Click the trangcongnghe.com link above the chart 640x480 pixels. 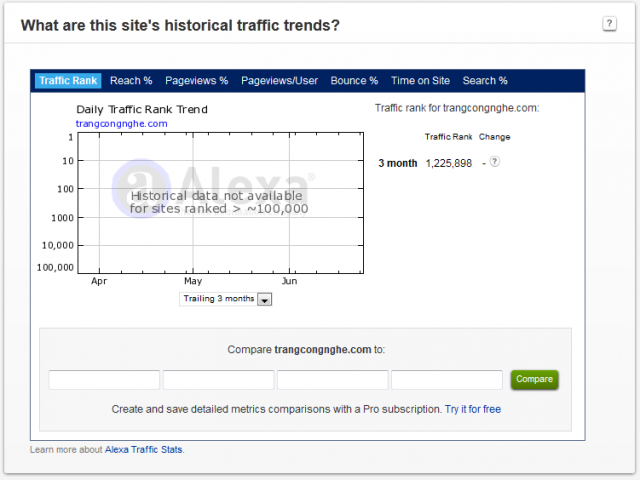coord(121,124)
